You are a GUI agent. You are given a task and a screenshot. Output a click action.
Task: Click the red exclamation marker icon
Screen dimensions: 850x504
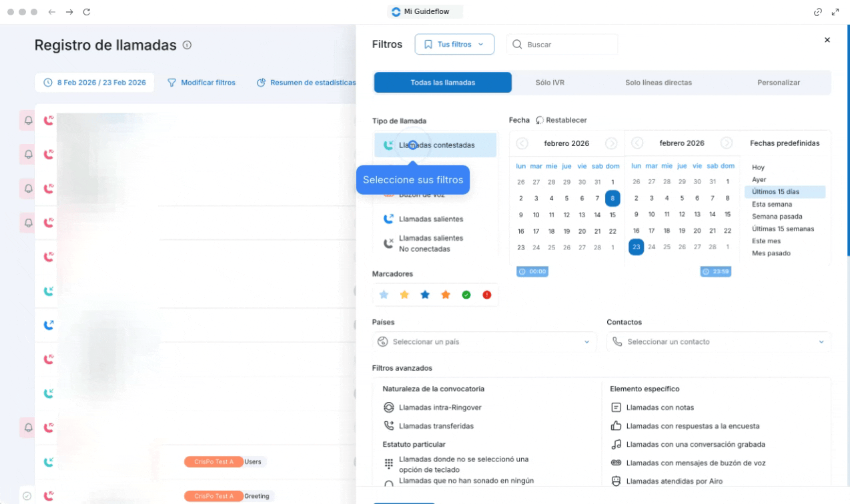tap(486, 295)
